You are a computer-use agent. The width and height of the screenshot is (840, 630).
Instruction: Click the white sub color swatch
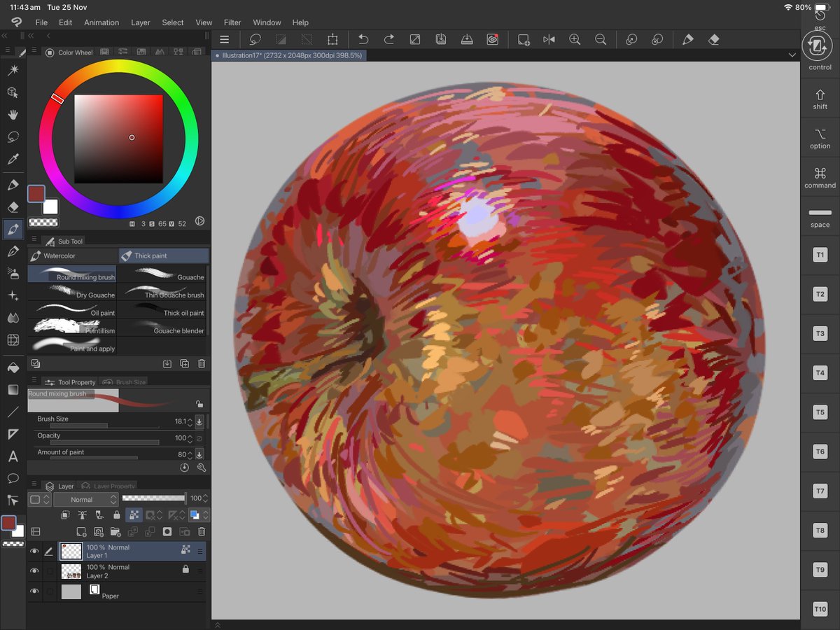tap(50, 207)
